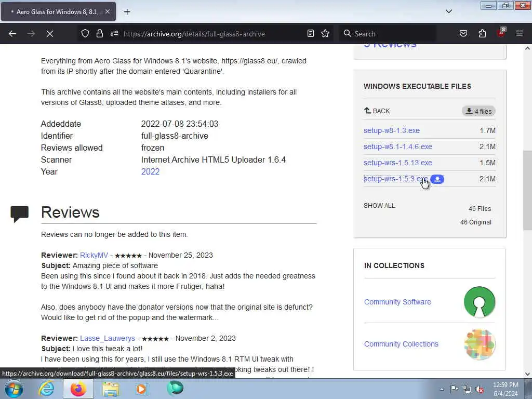Open the Pocket save icon
Screen dimensions: 532x399
click(x=463, y=33)
